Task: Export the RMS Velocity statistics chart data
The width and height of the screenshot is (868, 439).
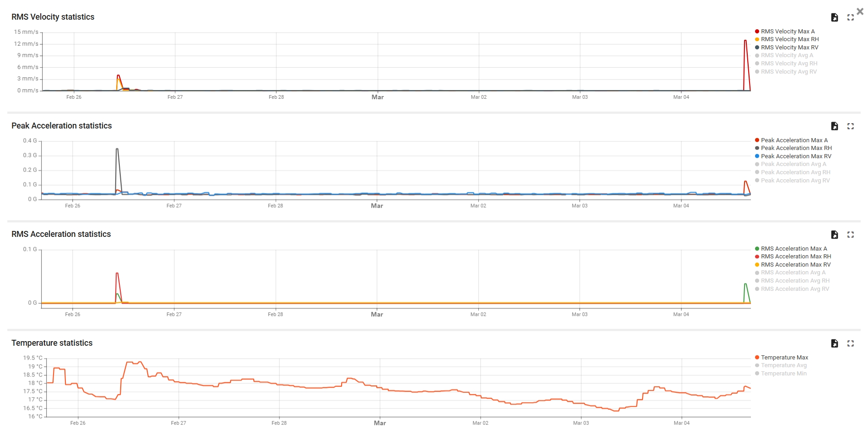Action: (x=834, y=17)
